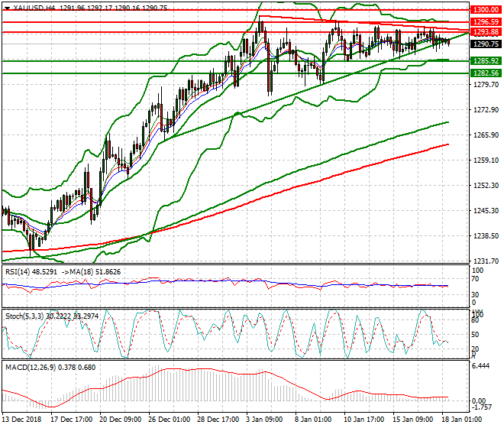The height and width of the screenshot is (428, 504).
Task: Click the chart menu triangle beside XAUUSD,H4
Action: pos(8,8)
